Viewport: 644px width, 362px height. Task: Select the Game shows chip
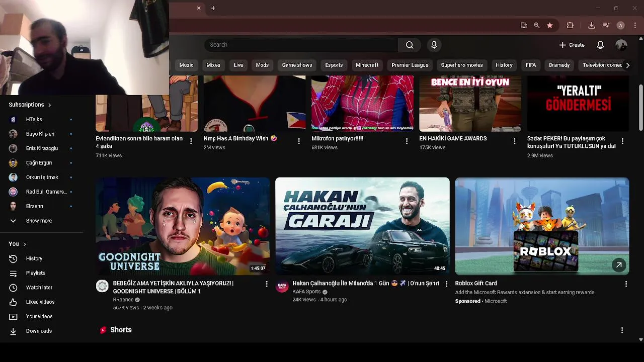tap(297, 65)
